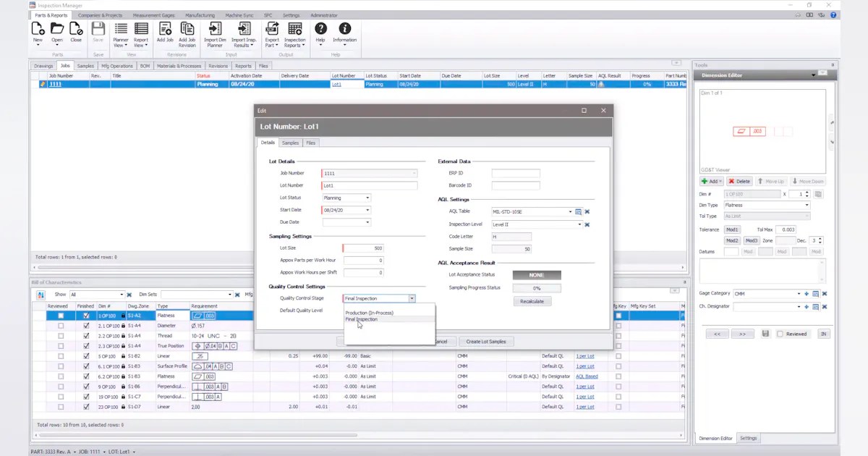
Task: Open the Start Date picker dropdown
Action: tap(367, 210)
